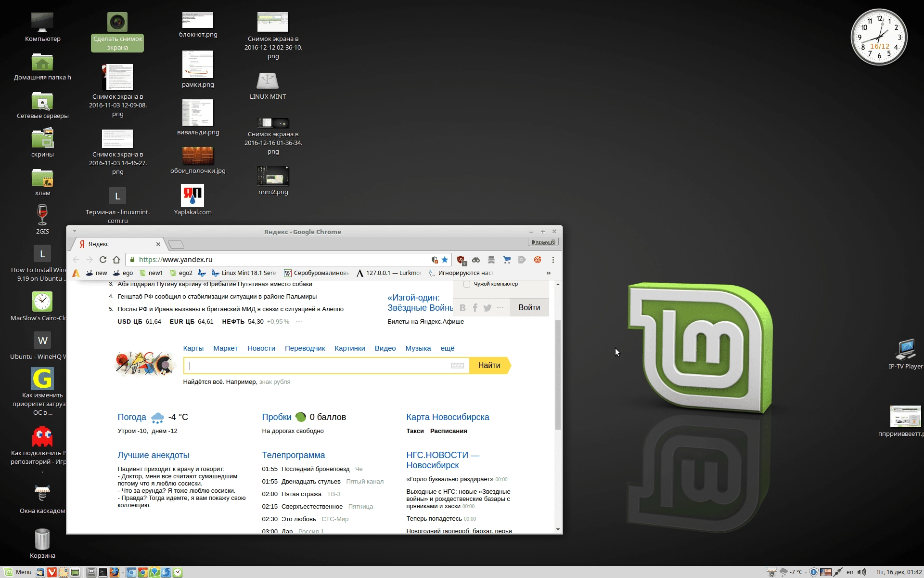Open the Переводчик link

(305, 348)
